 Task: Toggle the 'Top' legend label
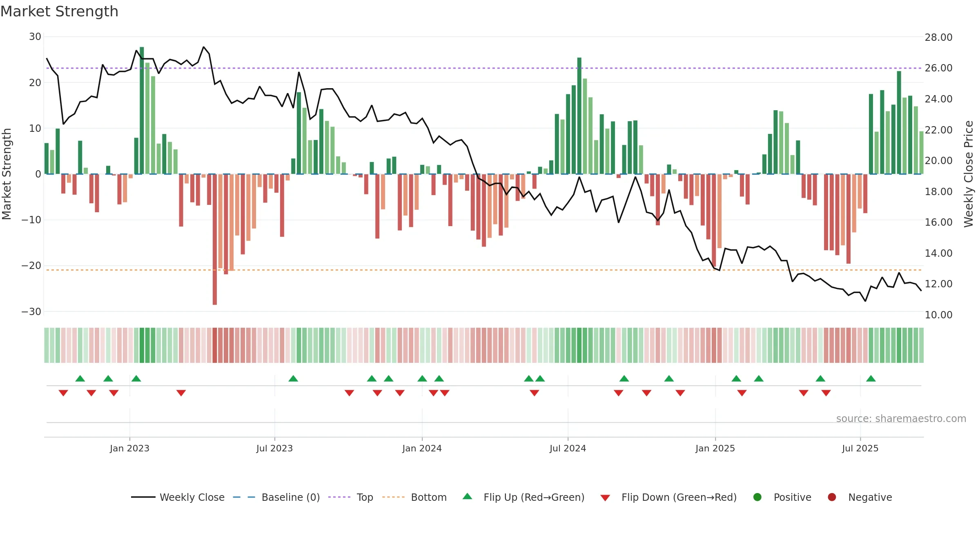click(x=365, y=497)
